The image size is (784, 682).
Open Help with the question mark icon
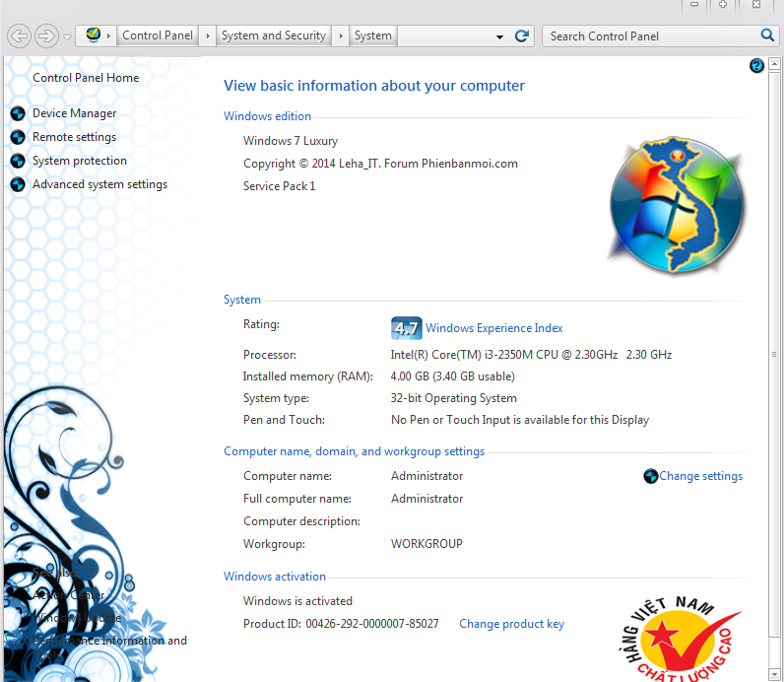point(756,66)
